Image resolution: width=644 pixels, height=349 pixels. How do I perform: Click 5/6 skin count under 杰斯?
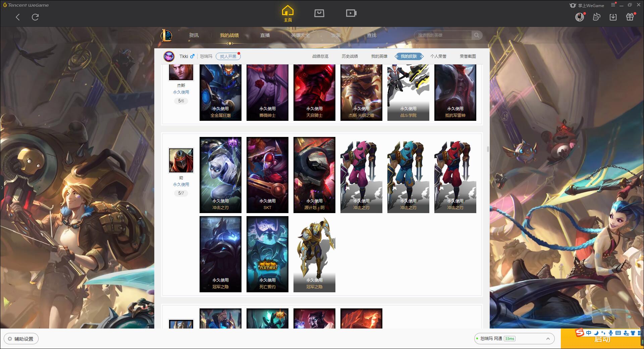coord(181,101)
